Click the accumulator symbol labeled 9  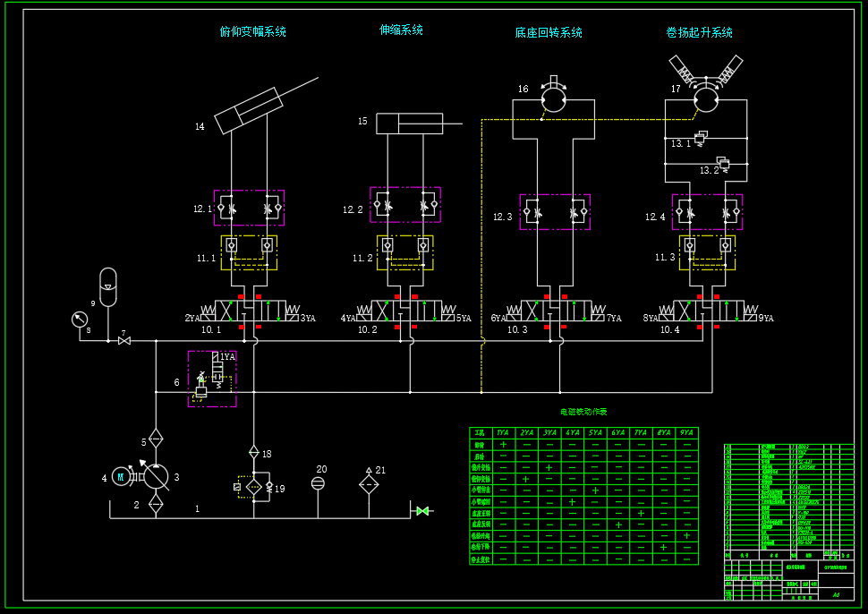pos(108,286)
